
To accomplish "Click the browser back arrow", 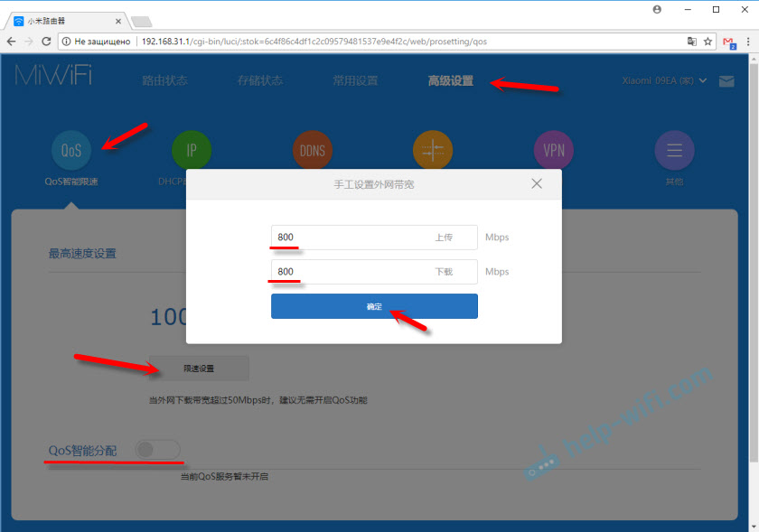I will coord(11,42).
